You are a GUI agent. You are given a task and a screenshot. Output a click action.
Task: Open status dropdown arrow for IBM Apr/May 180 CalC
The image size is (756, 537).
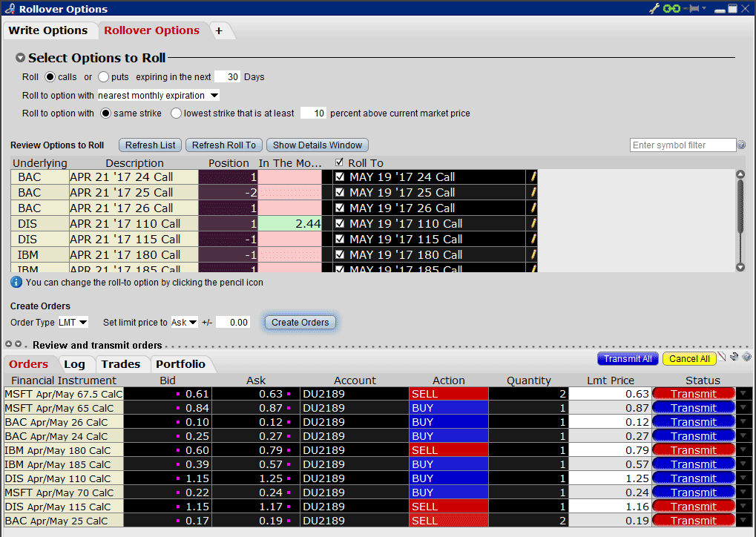click(743, 450)
